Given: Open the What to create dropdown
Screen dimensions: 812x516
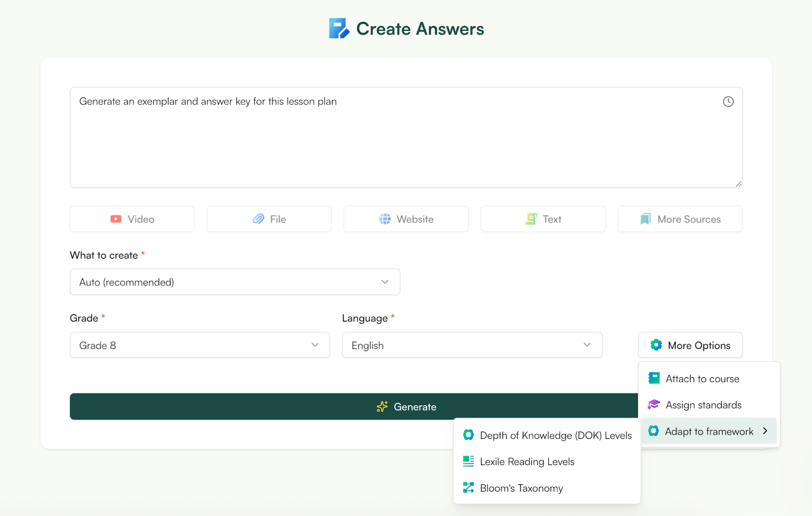Looking at the screenshot, I should [234, 282].
